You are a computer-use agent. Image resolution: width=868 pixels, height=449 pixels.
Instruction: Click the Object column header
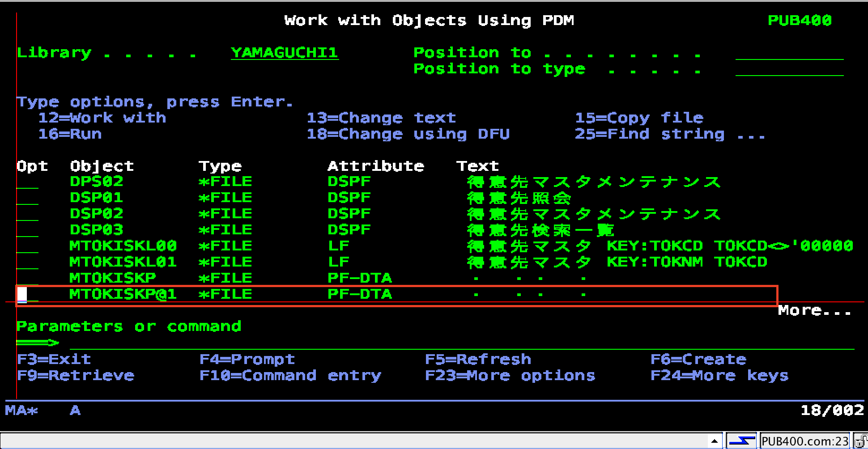tap(102, 166)
